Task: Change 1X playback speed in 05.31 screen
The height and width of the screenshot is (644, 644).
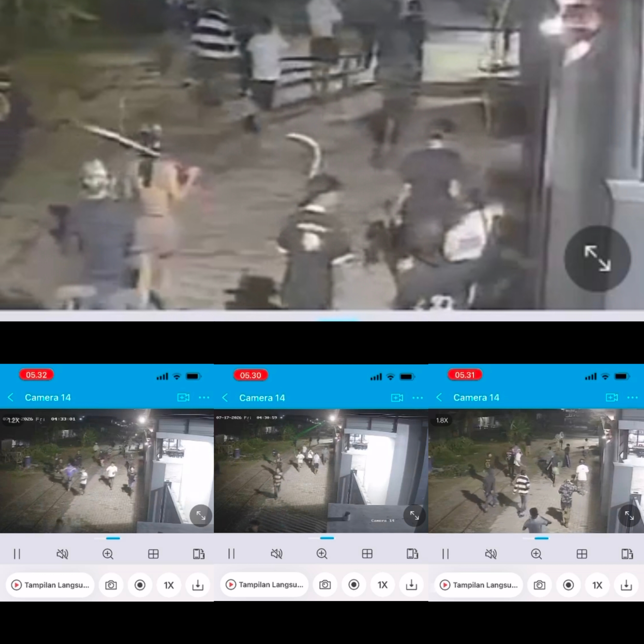Action: [x=597, y=585]
